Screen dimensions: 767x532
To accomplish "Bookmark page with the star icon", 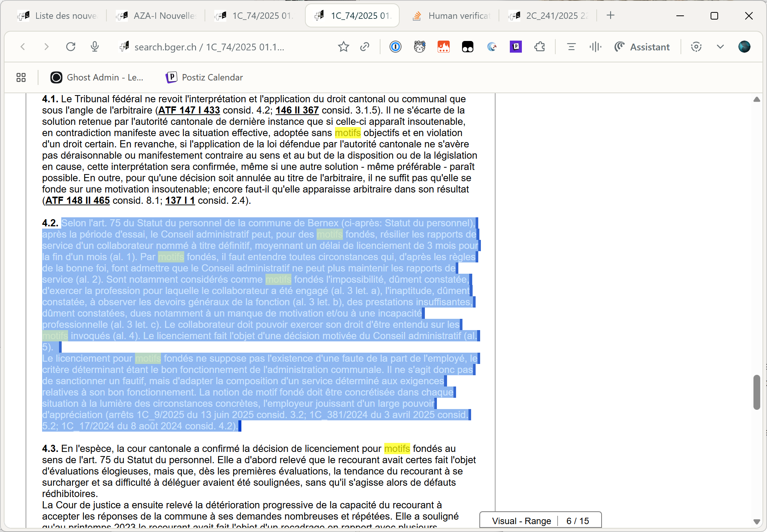I will click(x=343, y=47).
